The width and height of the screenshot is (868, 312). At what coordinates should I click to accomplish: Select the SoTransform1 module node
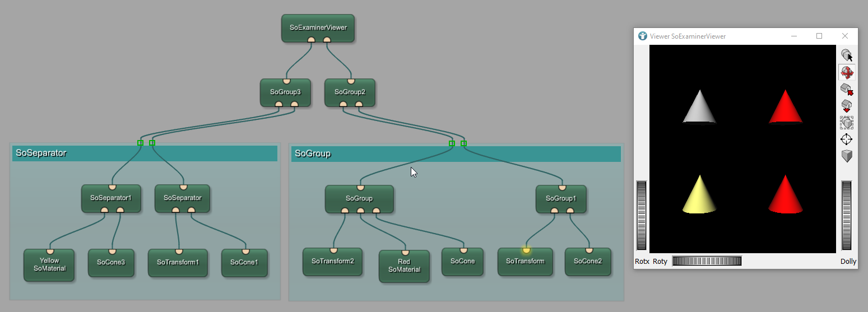point(178,263)
